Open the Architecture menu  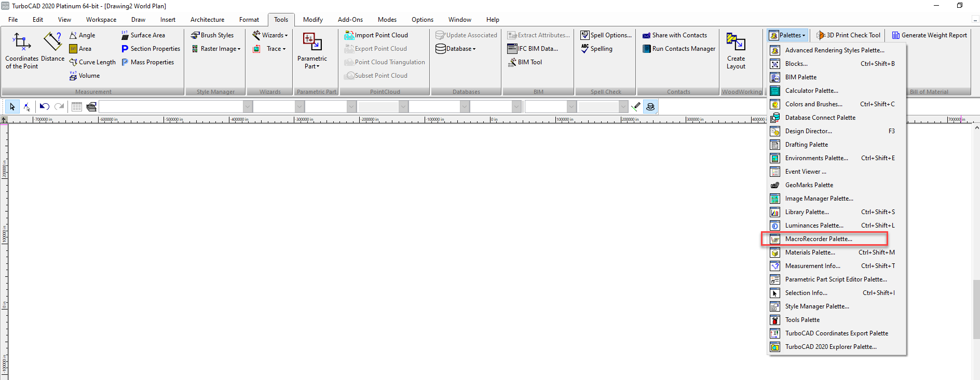tap(208, 20)
